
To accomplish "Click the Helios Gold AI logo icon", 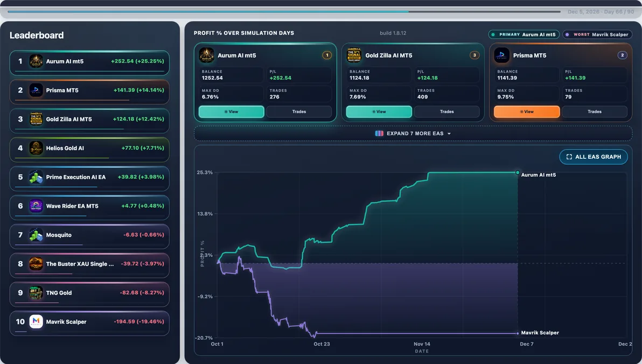I will (36, 148).
